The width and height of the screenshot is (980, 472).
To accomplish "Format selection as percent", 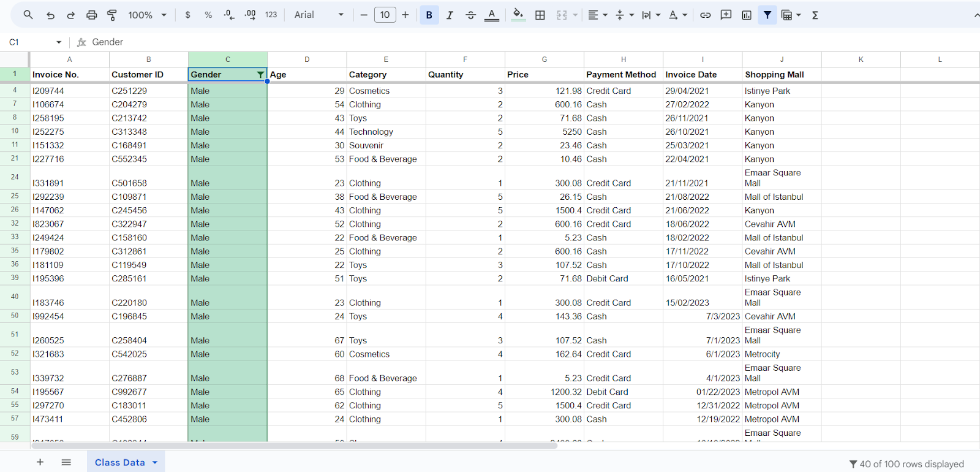I will [x=208, y=15].
